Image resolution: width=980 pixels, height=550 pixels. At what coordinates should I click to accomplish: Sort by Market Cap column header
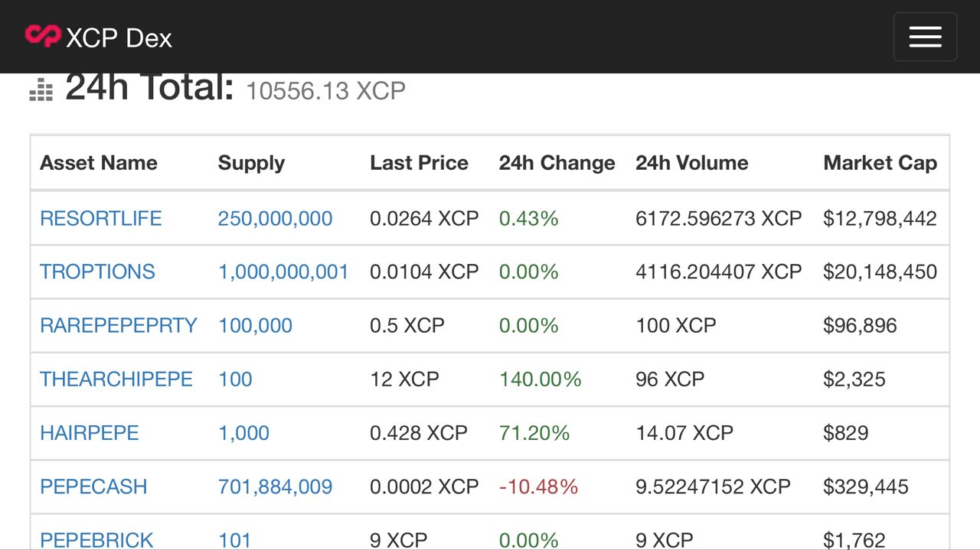(x=880, y=162)
